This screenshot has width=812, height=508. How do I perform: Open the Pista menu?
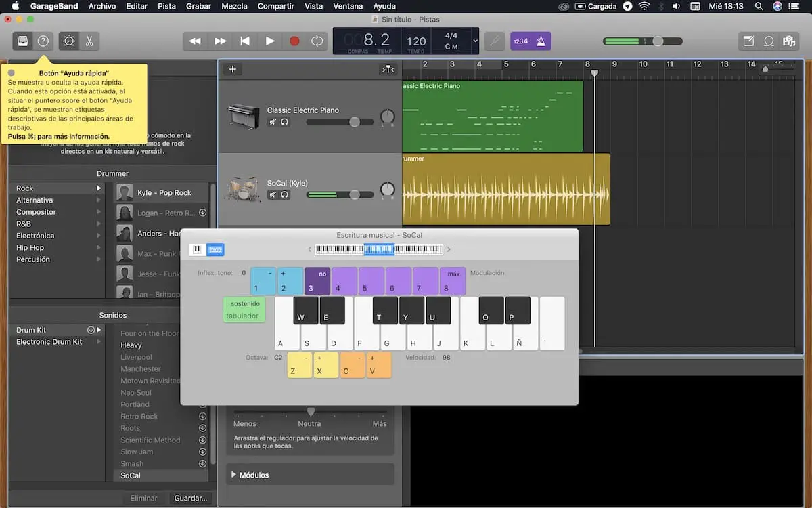pos(166,7)
